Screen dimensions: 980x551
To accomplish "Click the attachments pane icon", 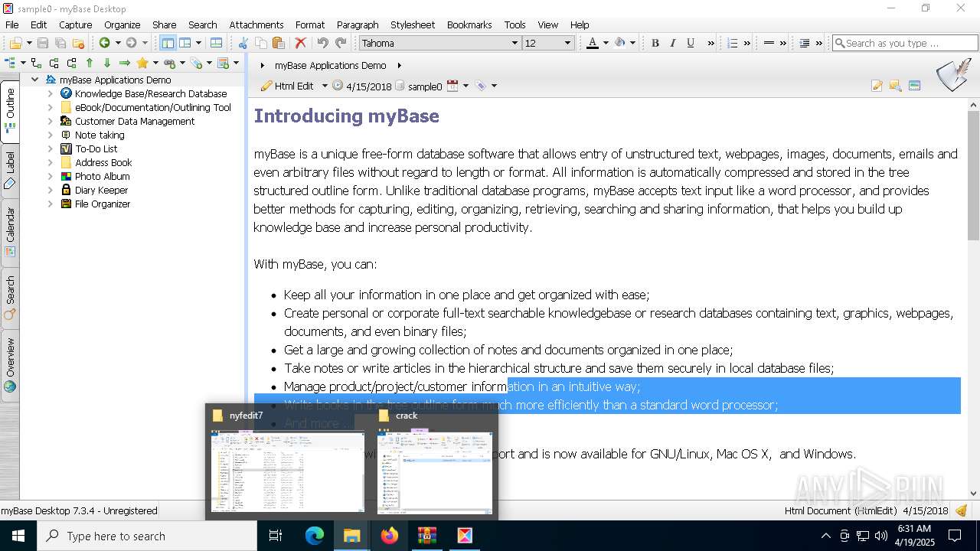I will [x=914, y=86].
